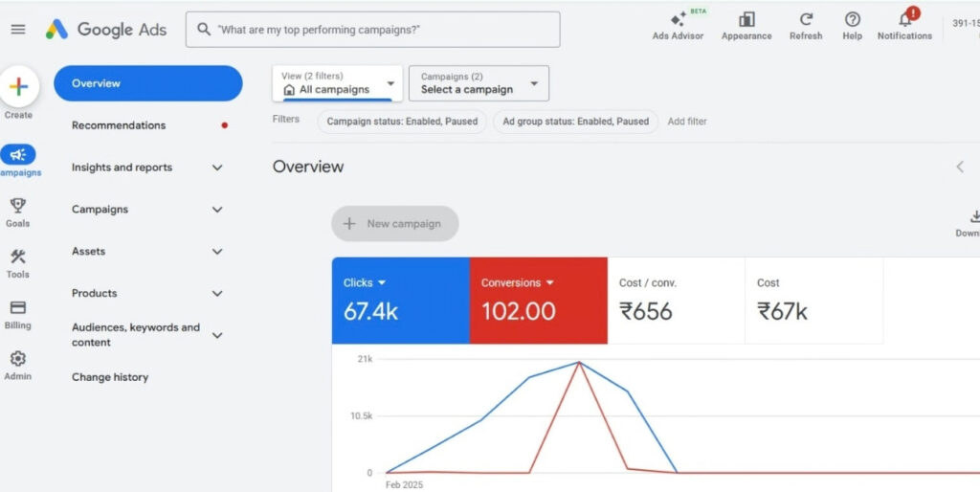This screenshot has width=980, height=492.
Task: Open the Appearance settings icon
Action: (x=746, y=20)
